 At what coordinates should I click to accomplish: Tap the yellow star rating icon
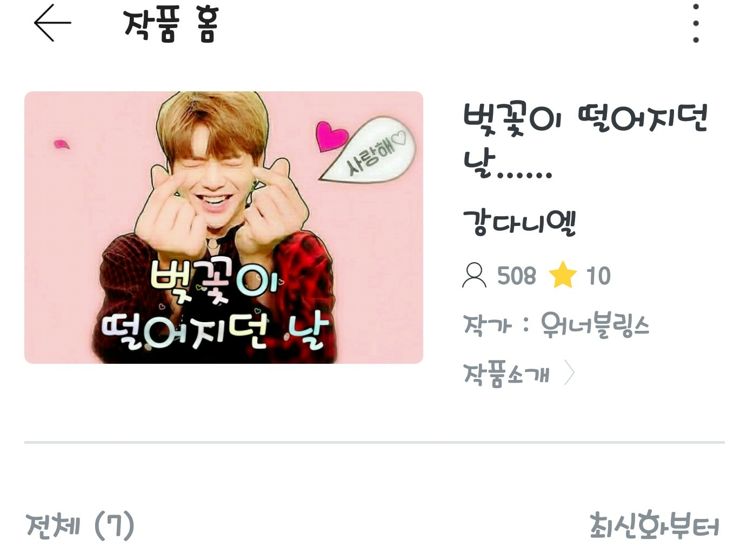[563, 275]
